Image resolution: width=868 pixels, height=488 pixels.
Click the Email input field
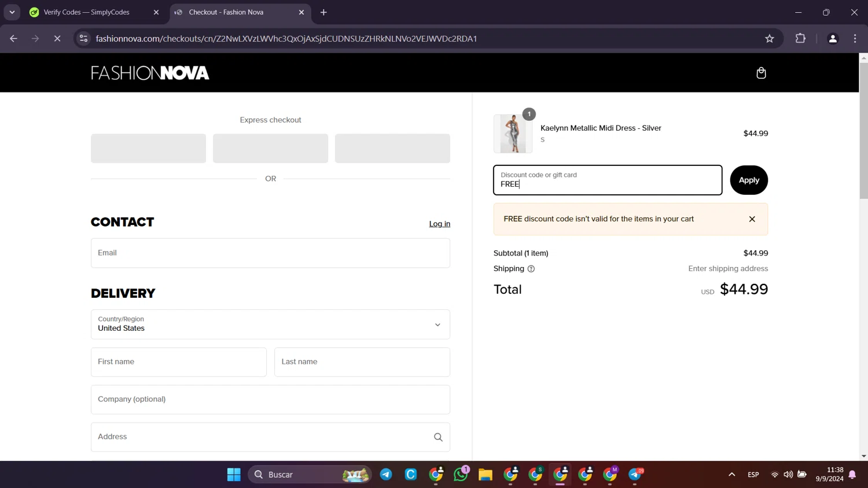click(270, 253)
